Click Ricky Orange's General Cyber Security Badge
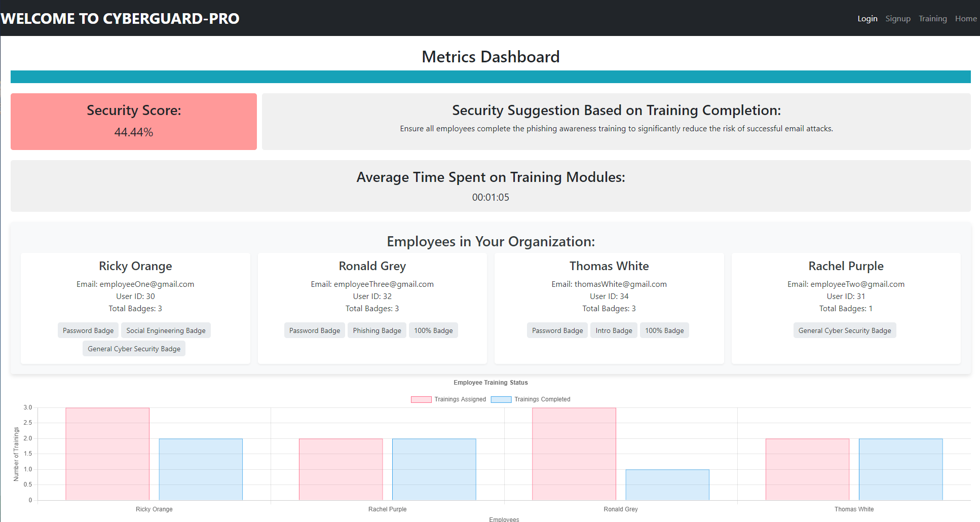The width and height of the screenshot is (980, 522). pos(134,349)
